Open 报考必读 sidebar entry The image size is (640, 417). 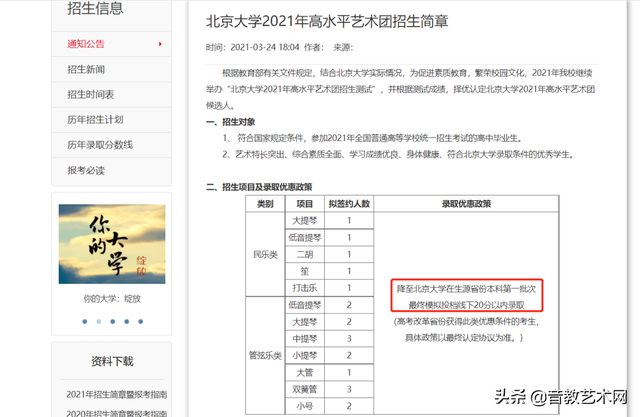[111, 171]
